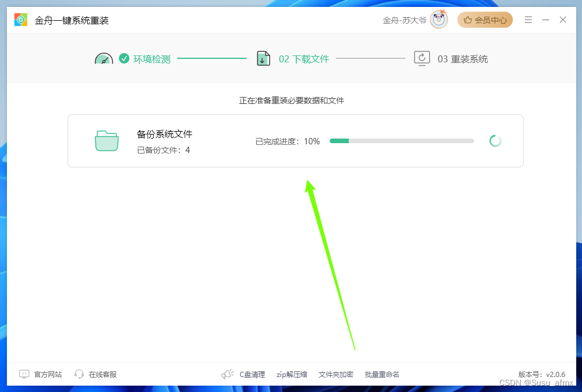The image size is (582, 392).
Task: Click the 已备份文件：4 text
Action: point(163,150)
